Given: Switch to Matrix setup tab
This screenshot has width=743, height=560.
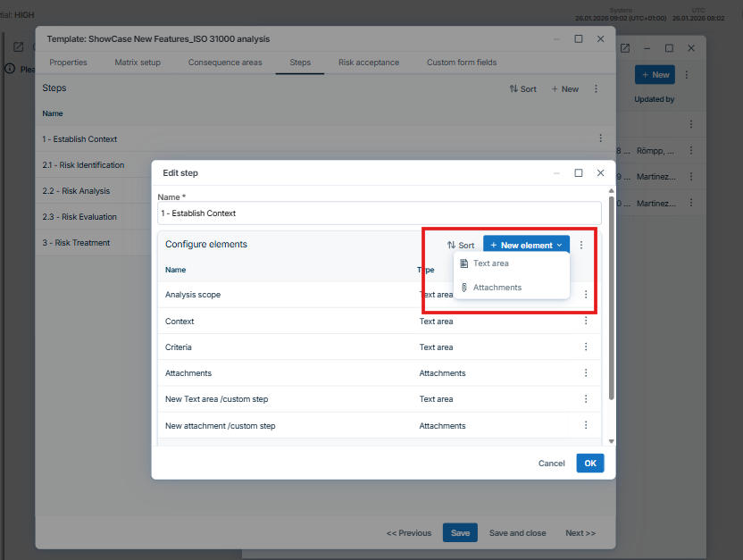Looking at the screenshot, I should [138, 63].
